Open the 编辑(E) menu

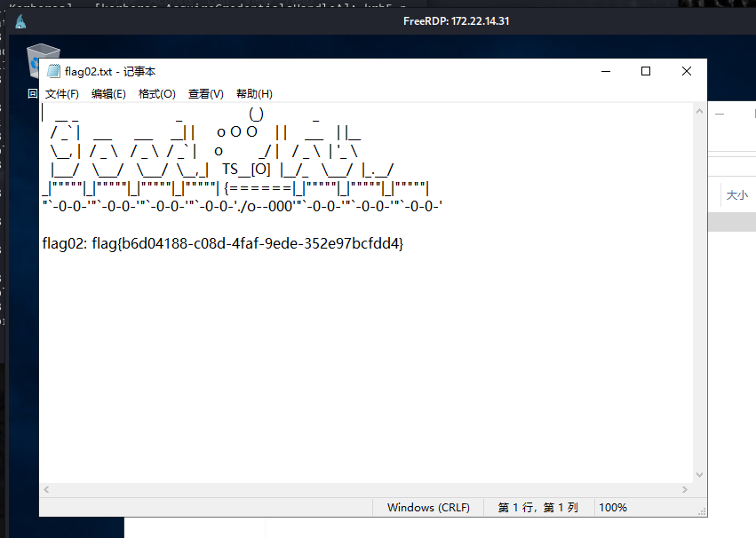[x=108, y=93]
